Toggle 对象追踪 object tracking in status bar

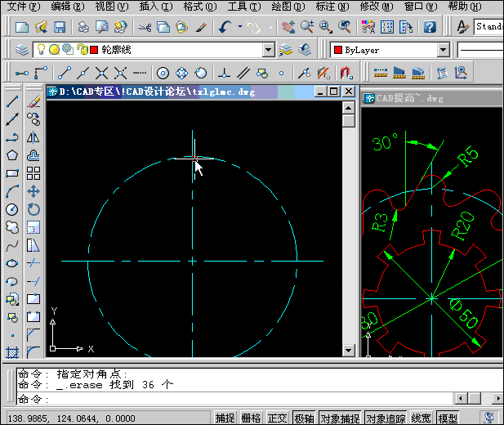pos(386,418)
